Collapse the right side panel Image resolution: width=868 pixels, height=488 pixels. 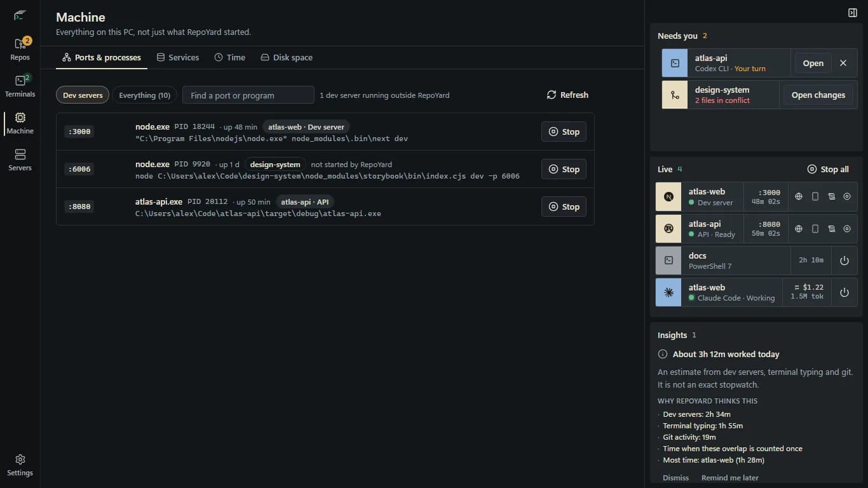[x=853, y=13]
